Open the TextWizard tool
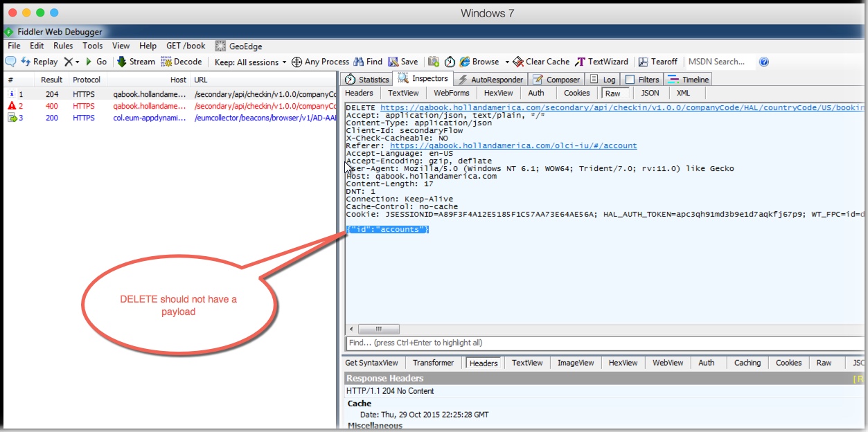The width and height of the screenshot is (868, 432). click(x=581, y=62)
